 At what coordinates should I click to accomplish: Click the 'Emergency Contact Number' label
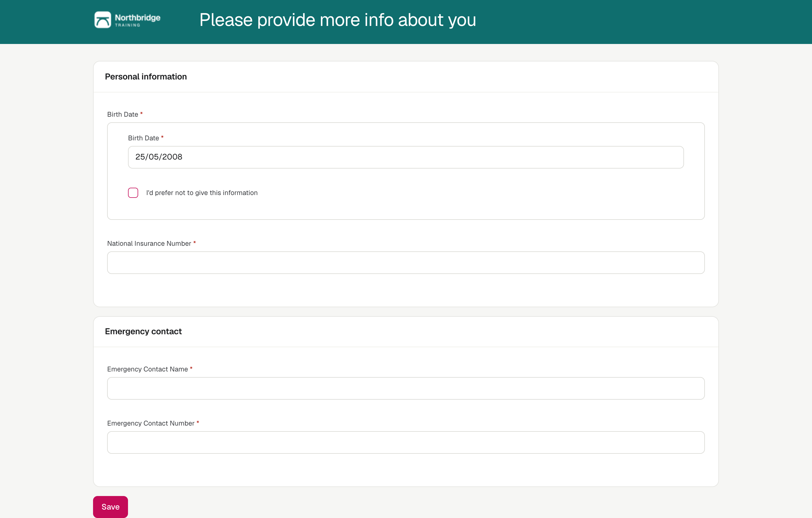(151, 423)
